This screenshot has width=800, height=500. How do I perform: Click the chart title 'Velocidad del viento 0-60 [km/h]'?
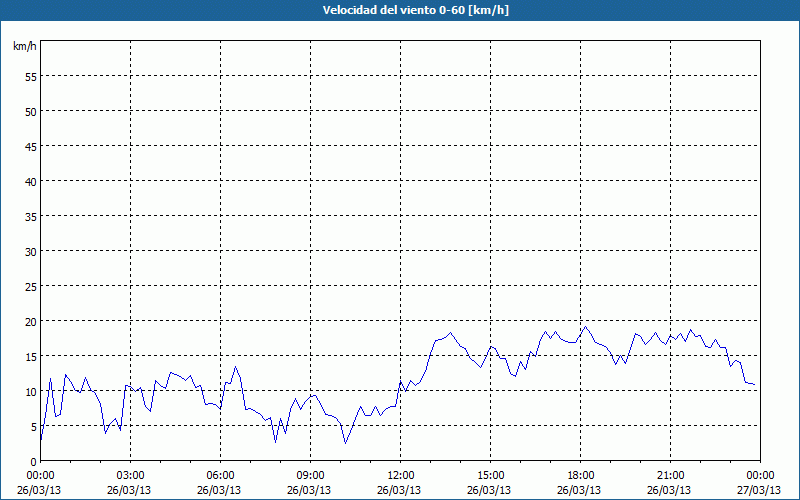415,10
